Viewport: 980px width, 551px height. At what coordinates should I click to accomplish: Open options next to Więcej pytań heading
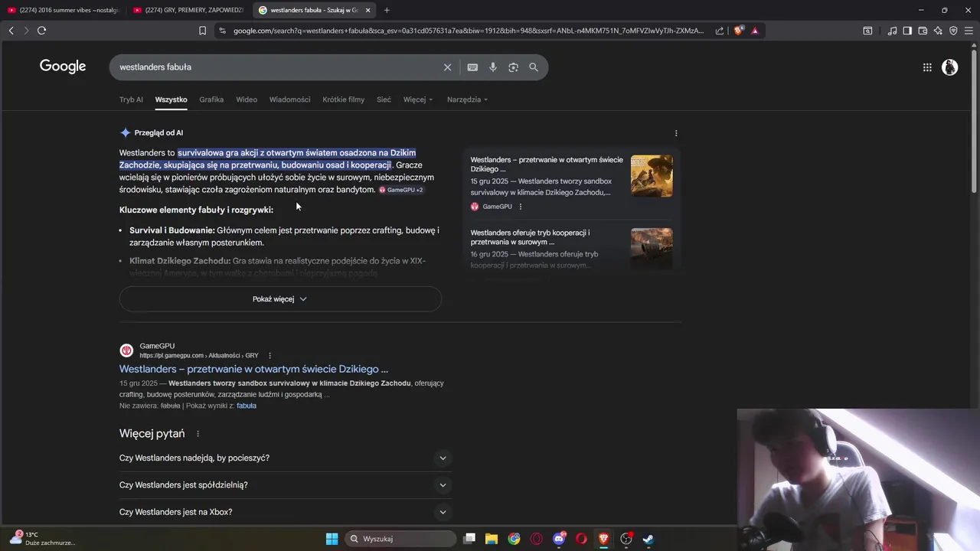[x=198, y=434]
